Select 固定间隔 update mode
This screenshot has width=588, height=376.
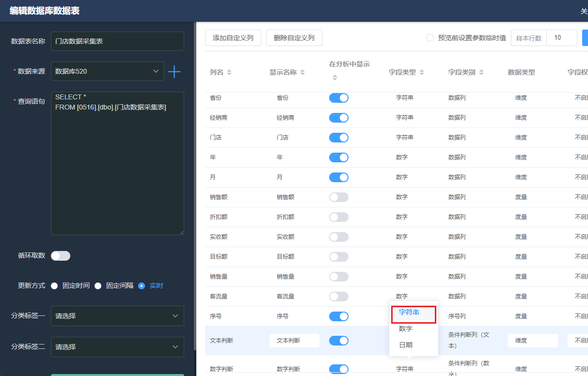98,286
